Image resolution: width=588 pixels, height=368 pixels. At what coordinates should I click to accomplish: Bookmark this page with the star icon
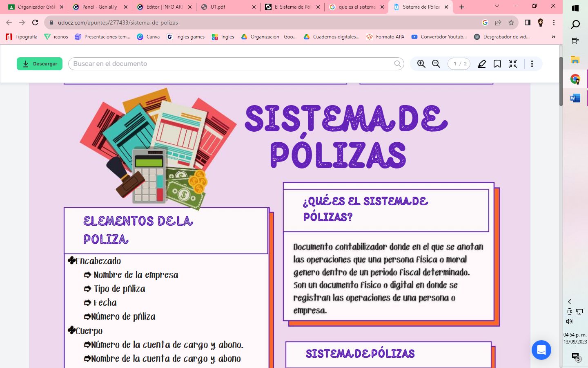pos(511,22)
